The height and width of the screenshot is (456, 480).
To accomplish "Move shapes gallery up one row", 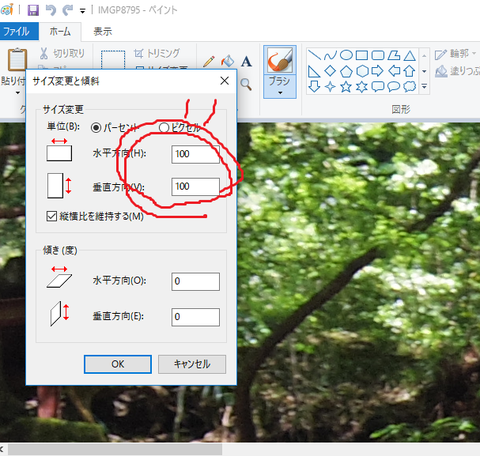I will pos(424,55).
